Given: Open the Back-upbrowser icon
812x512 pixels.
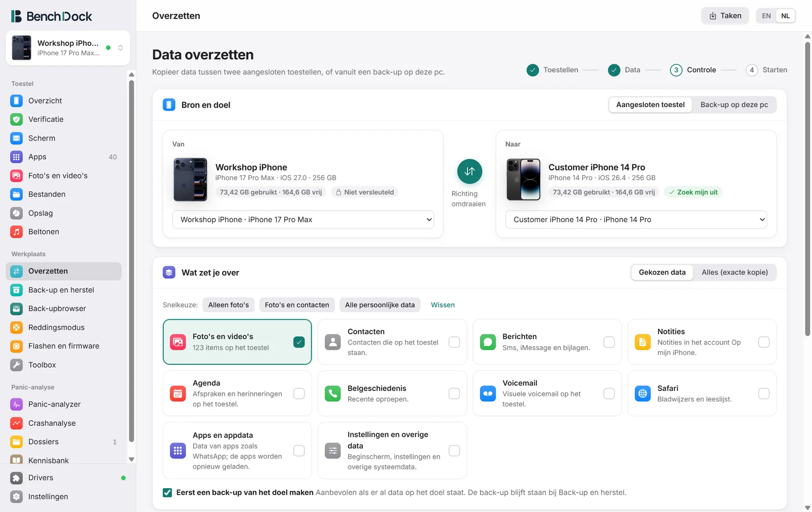Looking at the screenshot, I should (x=17, y=309).
